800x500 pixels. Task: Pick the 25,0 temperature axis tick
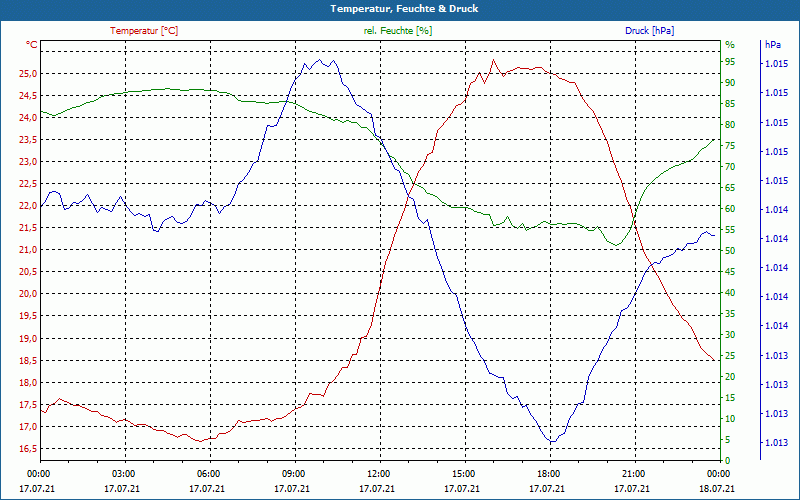28,73
